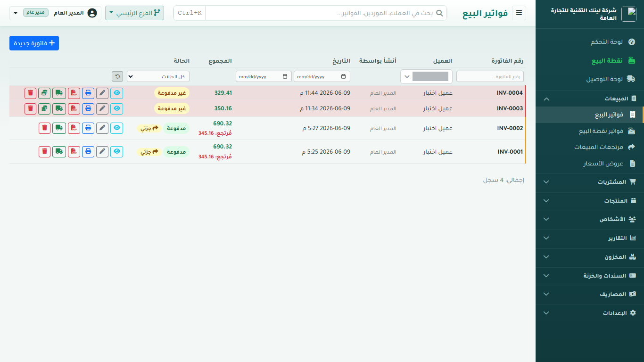
Task: Delete invoice INV-0001 with the trash icon
Action: click(x=44, y=152)
